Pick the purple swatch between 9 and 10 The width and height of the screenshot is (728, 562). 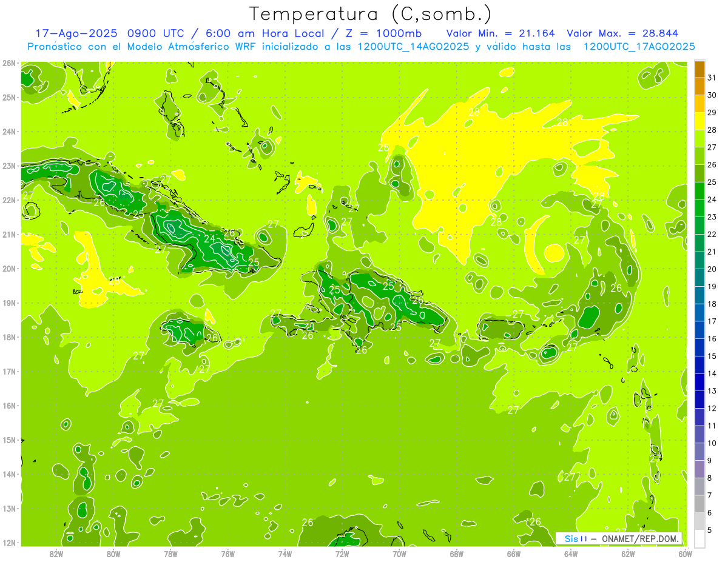point(699,452)
